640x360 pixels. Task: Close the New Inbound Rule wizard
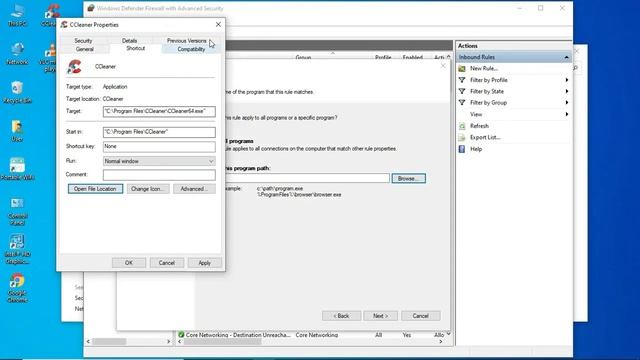pos(443,66)
